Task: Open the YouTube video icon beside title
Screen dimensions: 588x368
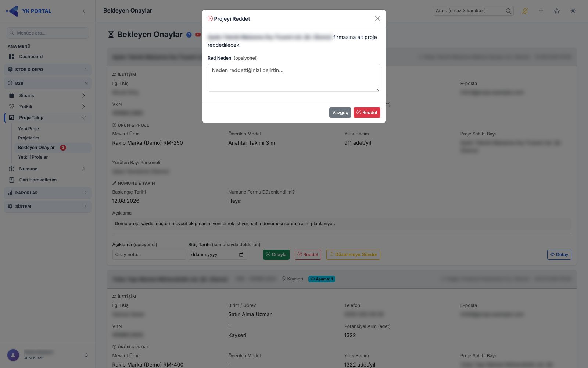Action: click(198, 35)
